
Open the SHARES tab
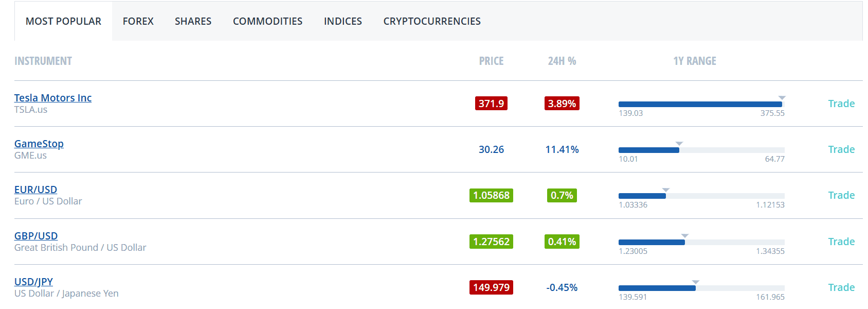pyautogui.click(x=193, y=21)
